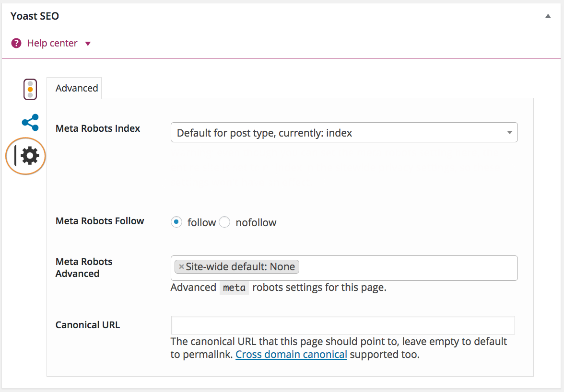The width and height of the screenshot is (564, 392).
Task: Switch to the Advanced tab
Action: 77,88
